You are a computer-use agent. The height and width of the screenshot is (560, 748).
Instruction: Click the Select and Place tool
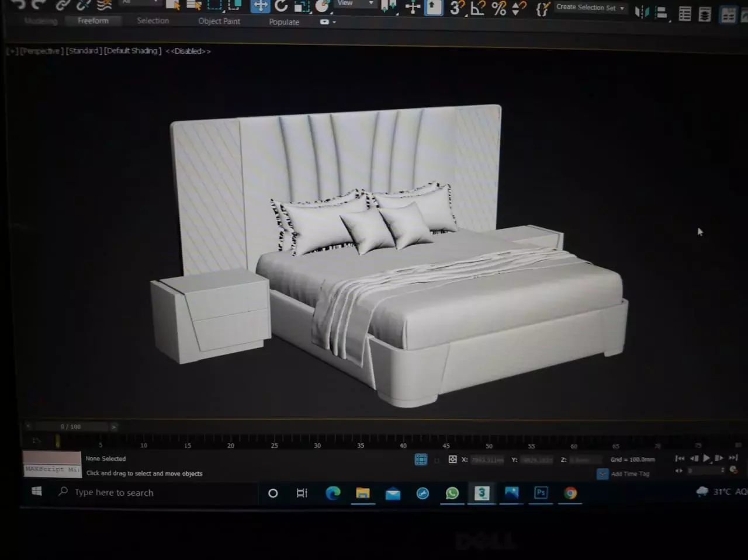point(322,6)
